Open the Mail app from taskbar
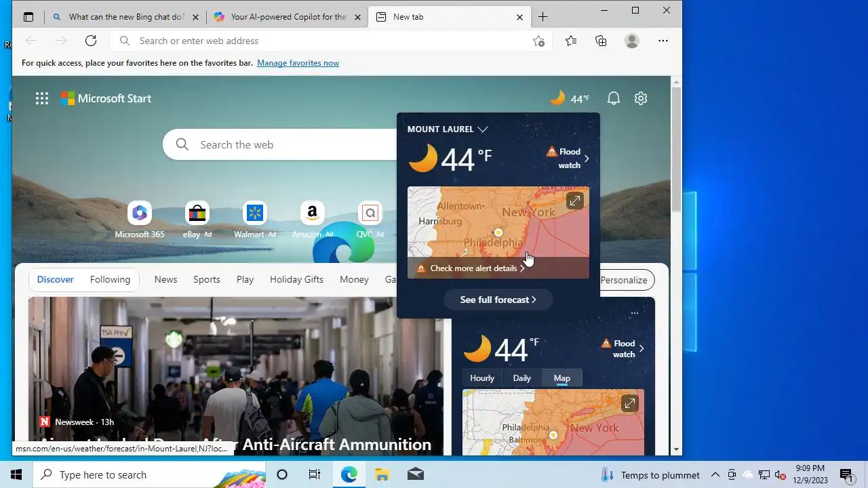Image resolution: width=868 pixels, height=488 pixels. pyautogui.click(x=415, y=474)
